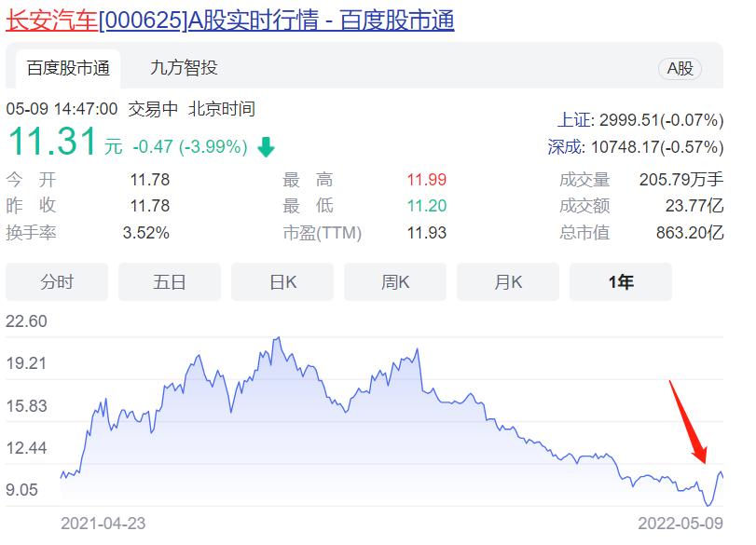Click the 交易中 trading status text
The width and height of the screenshot is (756, 545).
(153, 109)
